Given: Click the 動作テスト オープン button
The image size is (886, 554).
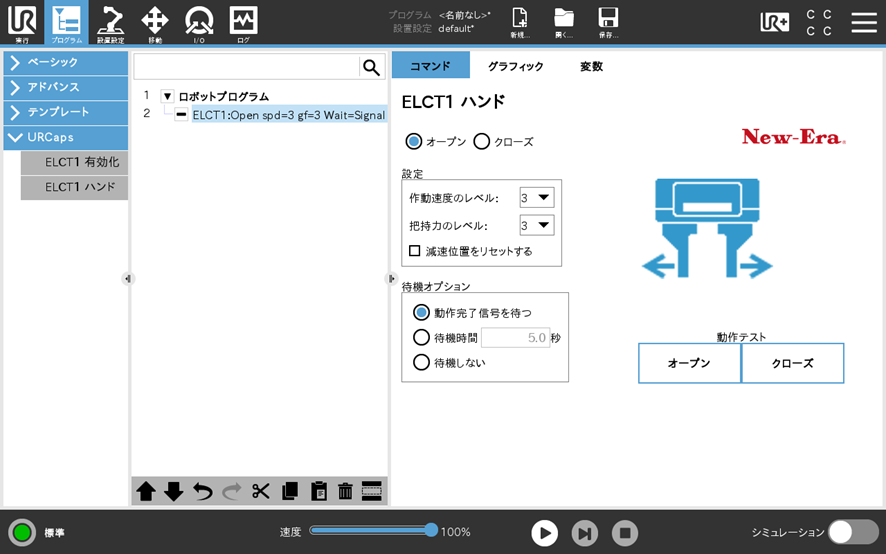Looking at the screenshot, I should point(689,363).
